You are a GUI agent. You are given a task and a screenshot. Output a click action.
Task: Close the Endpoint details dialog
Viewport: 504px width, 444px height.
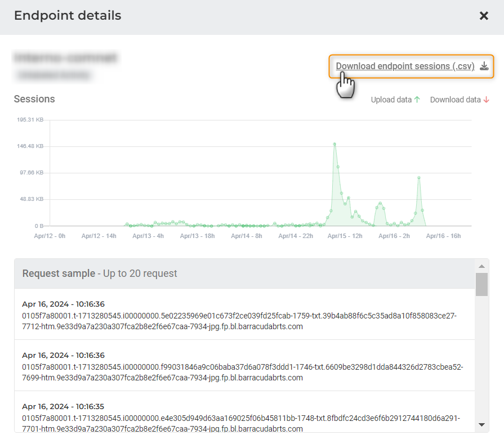pyautogui.click(x=484, y=16)
